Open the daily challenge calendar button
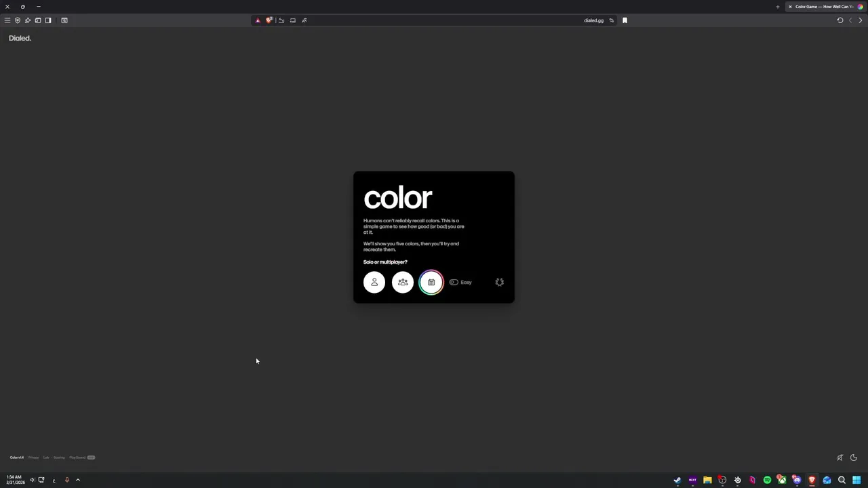 point(431,282)
